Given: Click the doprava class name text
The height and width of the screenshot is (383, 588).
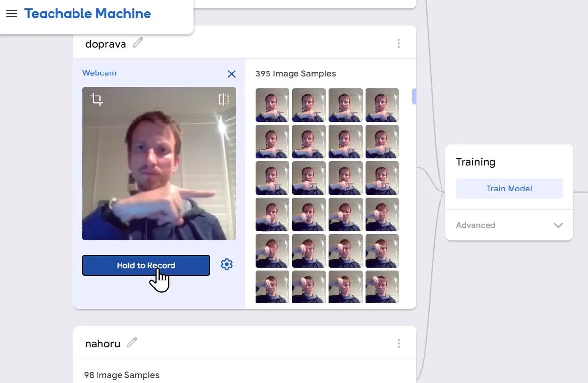Looking at the screenshot, I should tap(105, 44).
